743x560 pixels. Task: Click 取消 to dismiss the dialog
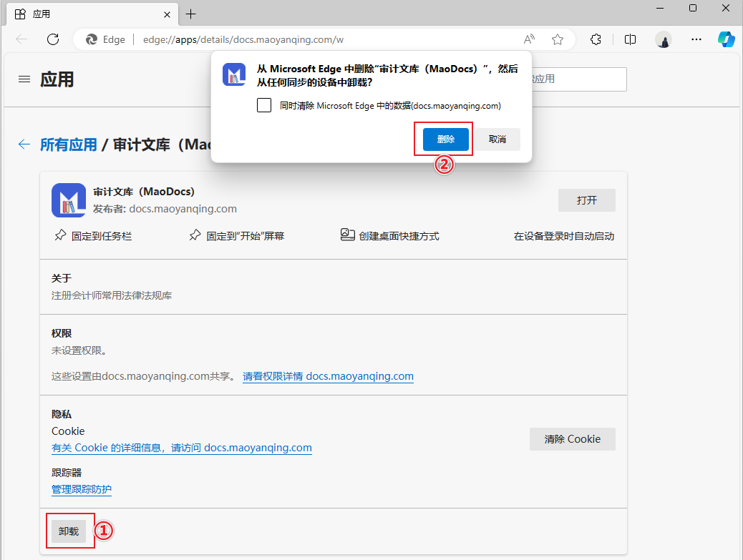coord(497,139)
